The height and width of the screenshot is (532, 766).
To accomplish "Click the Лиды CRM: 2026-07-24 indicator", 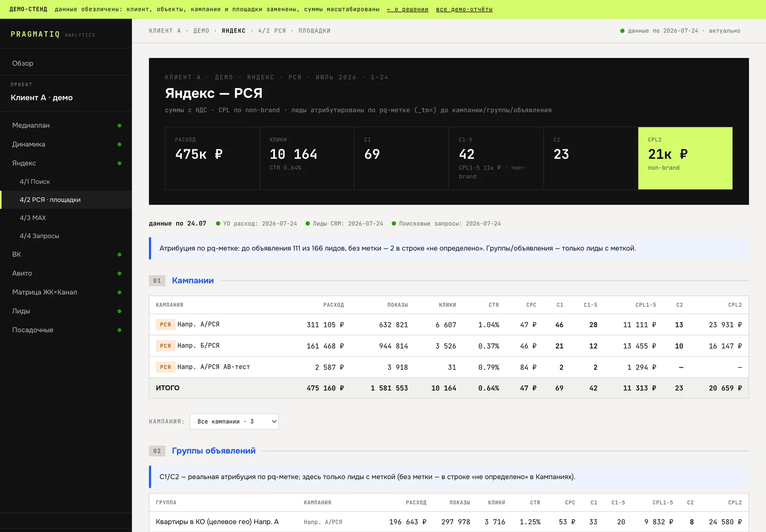I will click(344, 224).
